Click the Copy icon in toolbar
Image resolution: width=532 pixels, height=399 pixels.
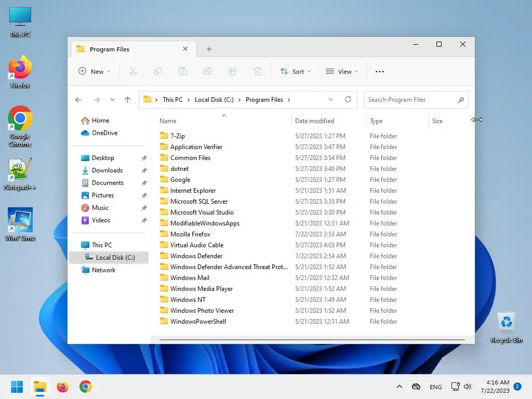(x=158, y=72)
